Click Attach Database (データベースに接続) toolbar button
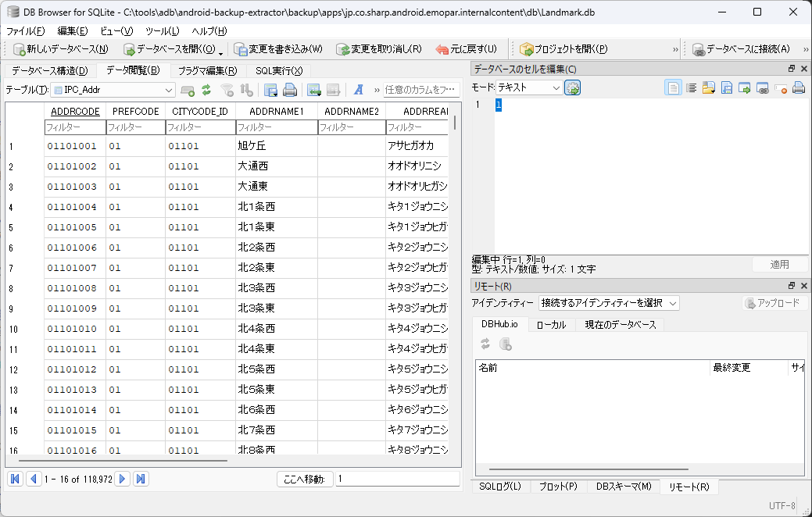This screenshot has height=517, width=812. pyautogui.click(x=741, y=49)
